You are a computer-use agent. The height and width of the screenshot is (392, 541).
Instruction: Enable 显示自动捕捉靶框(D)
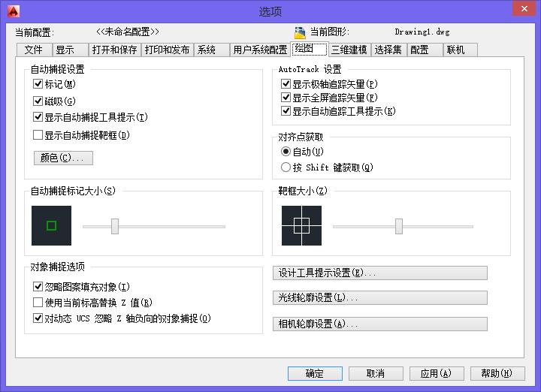coord(38,135)
